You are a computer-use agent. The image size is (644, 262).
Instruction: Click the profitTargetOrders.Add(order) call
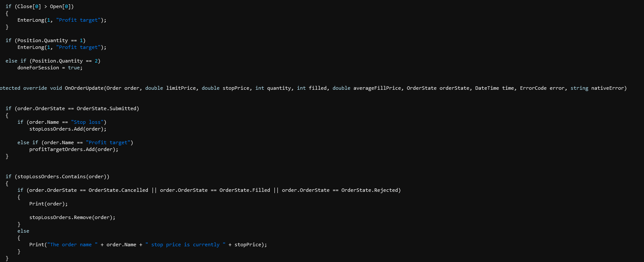click(x=73, y=149)
